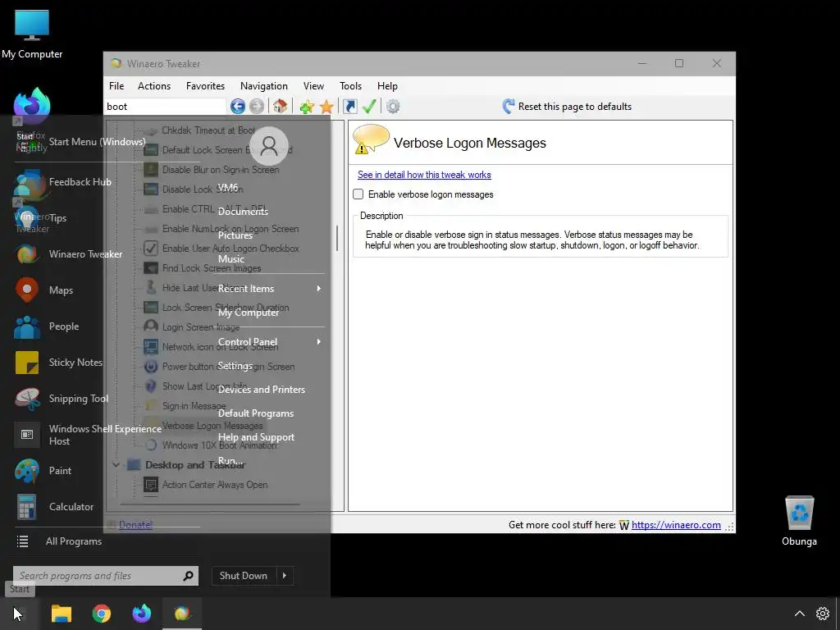
Task: Collapse Desktop and Taskbar tree node
Action: tap(116, 465)
